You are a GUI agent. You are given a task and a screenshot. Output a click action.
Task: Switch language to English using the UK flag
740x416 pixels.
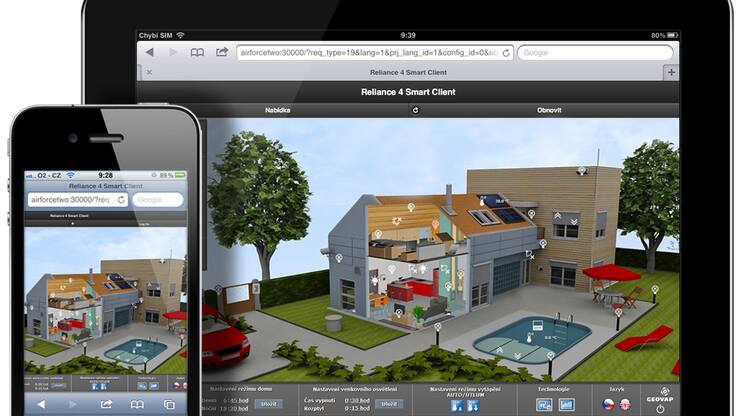tap(625, 404)
